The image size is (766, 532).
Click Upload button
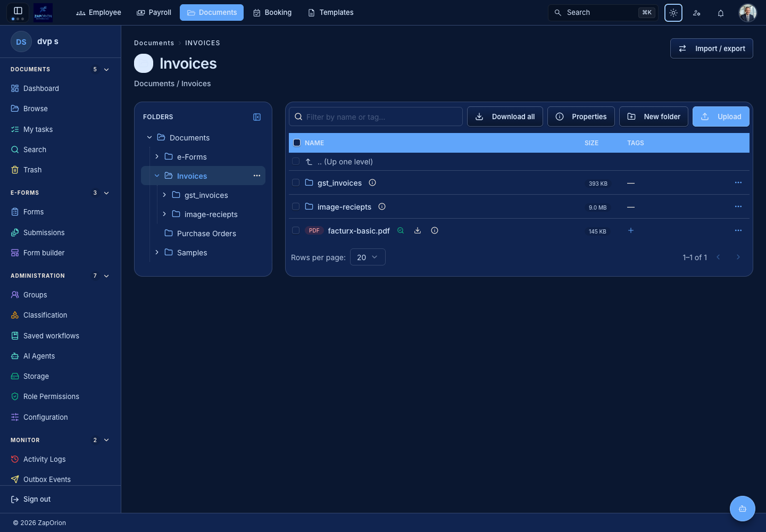721,117
